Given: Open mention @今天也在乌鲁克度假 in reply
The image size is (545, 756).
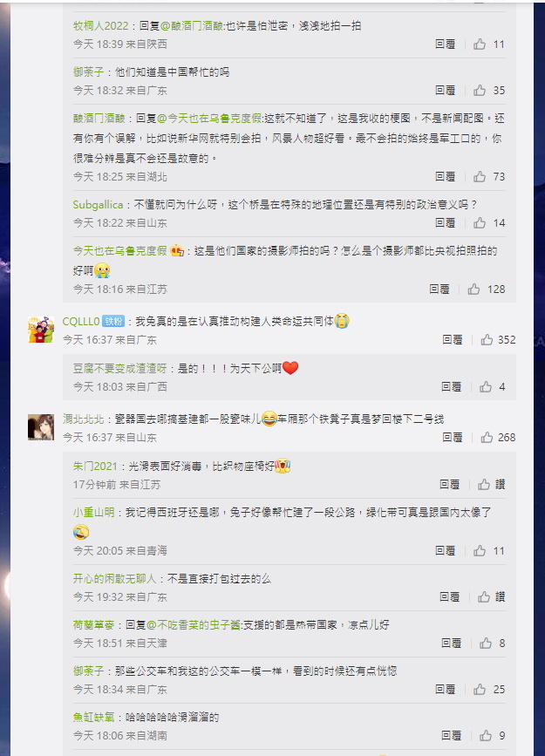Looking at the screenshot, I should click(210, 119).
